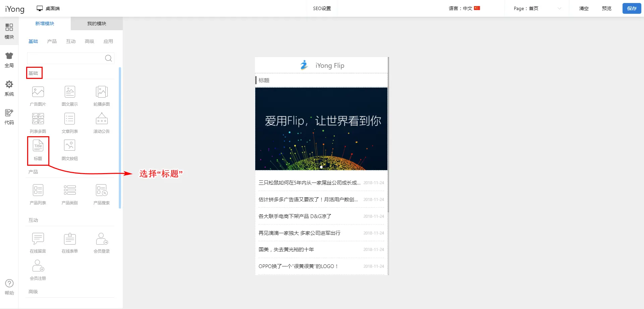Click the blue 保存 save button
This screenshot has height=309, width=644.
632,8
